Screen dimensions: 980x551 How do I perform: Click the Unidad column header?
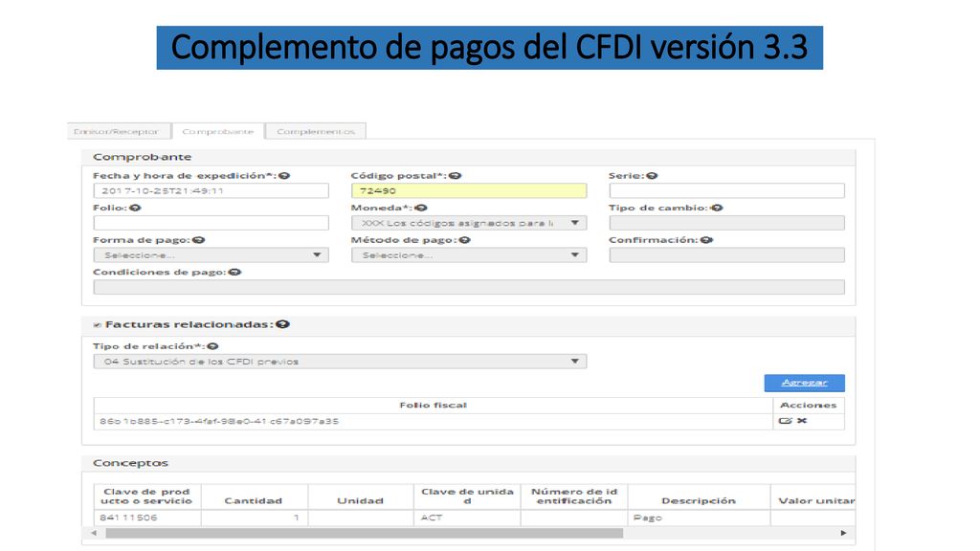tap(361, 497)
